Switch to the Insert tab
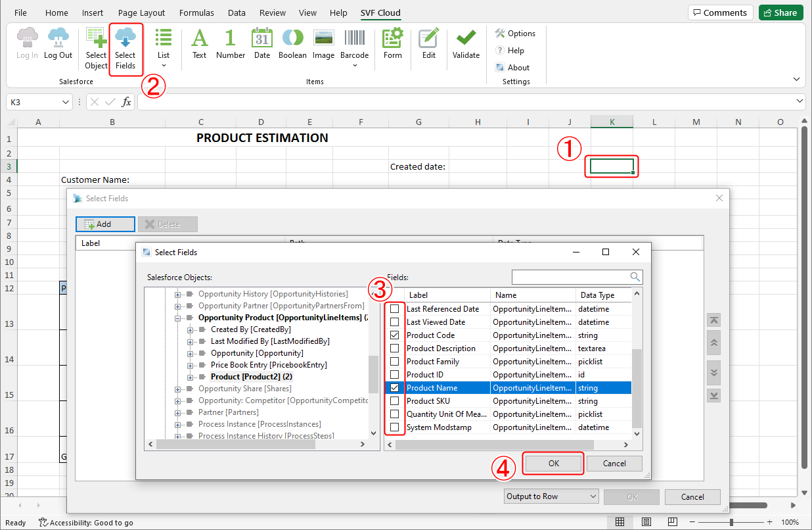The width and height of the screenshot is (812, 530). click(93, 12)
